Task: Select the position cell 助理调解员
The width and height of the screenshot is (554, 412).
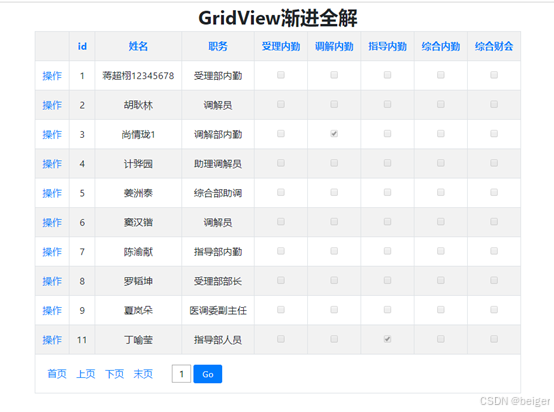Action: pyautogui.click(x=218, y=164)
